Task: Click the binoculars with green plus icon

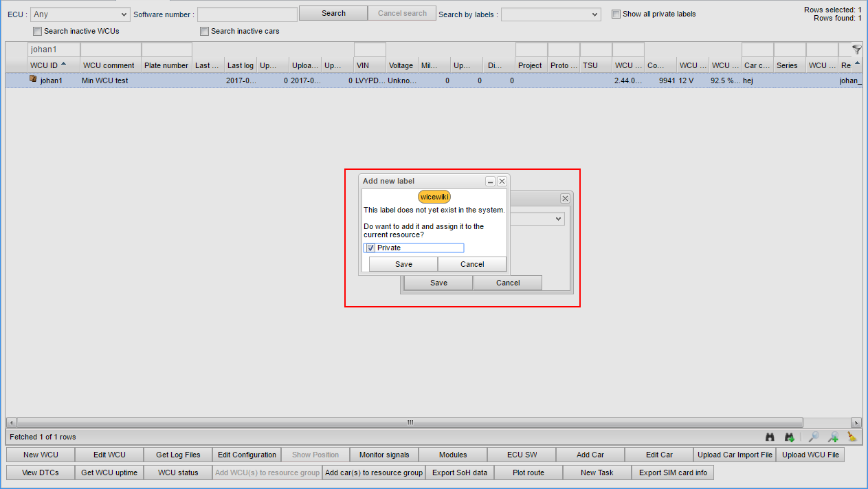Action: pyautogui.click(x=790, y=437)
